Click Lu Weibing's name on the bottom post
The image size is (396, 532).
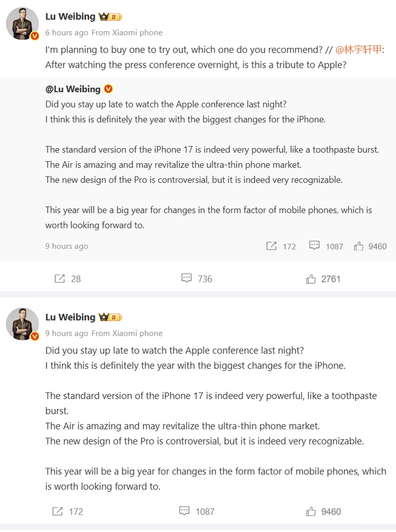tap(70, 317)
